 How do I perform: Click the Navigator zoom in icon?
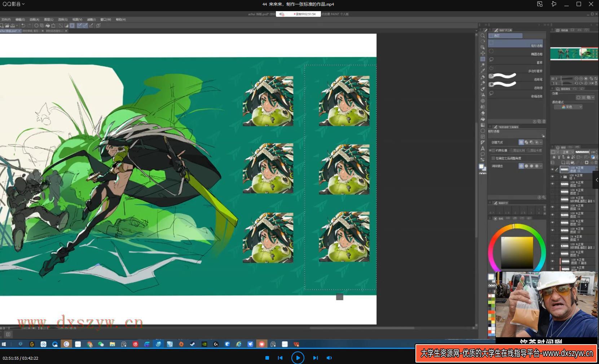pos(581,78)
